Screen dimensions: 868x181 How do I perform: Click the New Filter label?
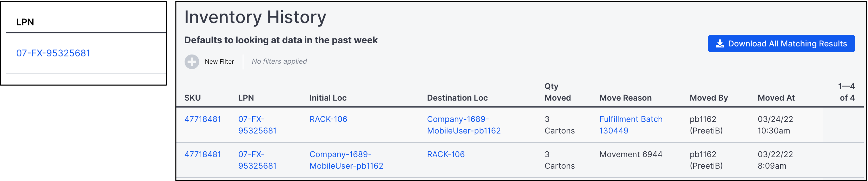(219, 62)
